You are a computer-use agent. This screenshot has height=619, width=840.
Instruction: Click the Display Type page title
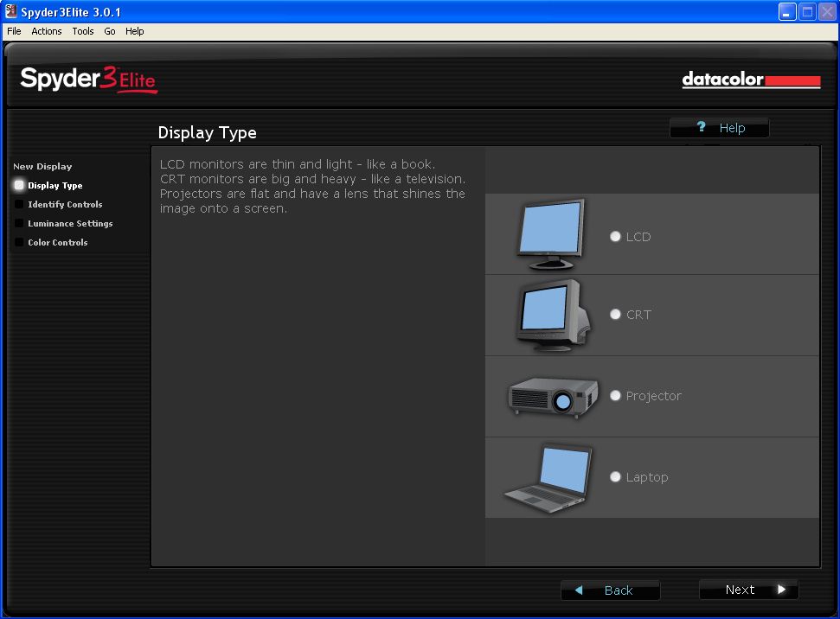tap(208, 133)
